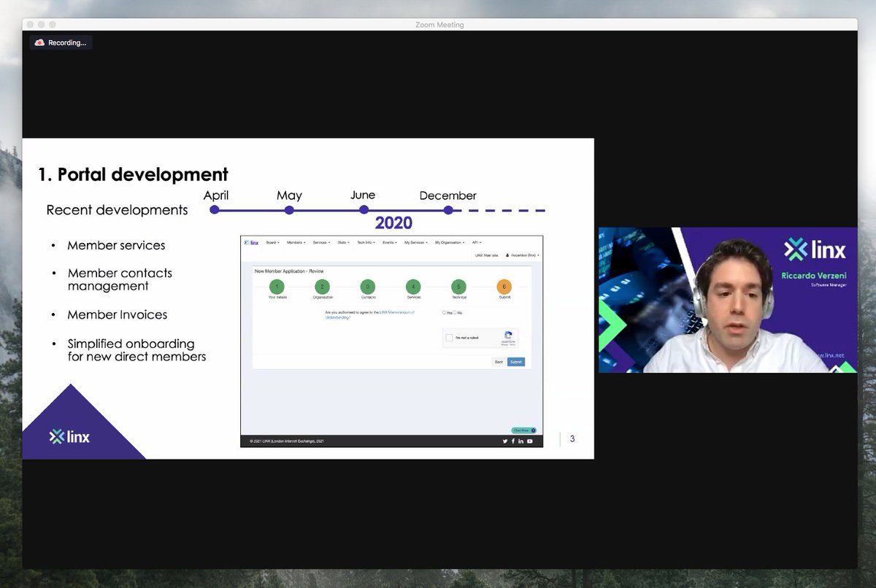This screenshot has height=588, width=876.
Task: Click slide page number 3
Action: pyautogui.click(x=572, y=438)
